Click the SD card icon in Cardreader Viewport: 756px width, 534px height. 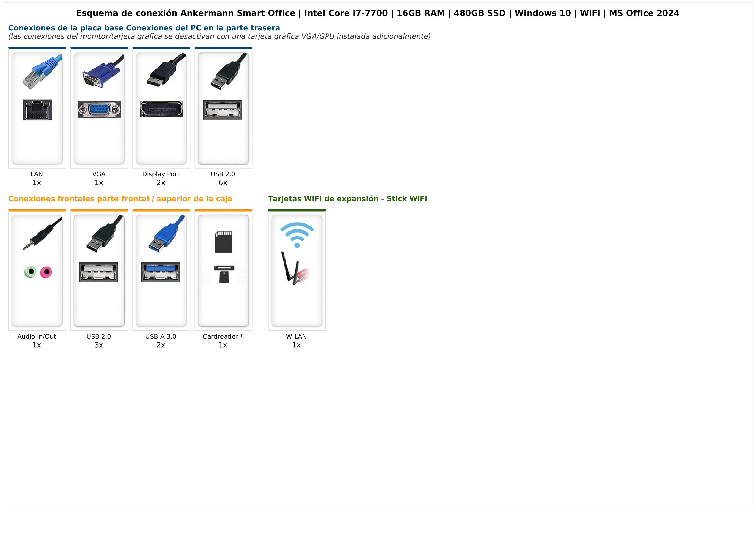(x=223, y=242)
